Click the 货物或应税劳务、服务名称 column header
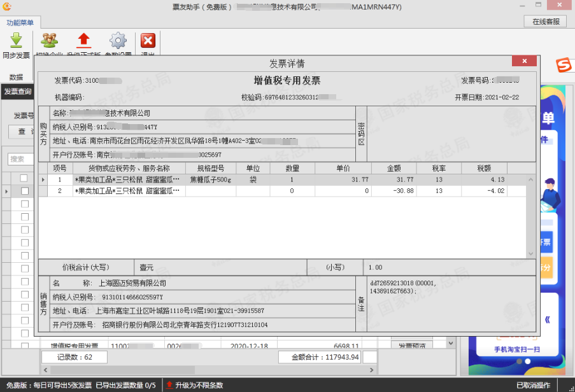 pyautogui.click(x=129, y=168)
